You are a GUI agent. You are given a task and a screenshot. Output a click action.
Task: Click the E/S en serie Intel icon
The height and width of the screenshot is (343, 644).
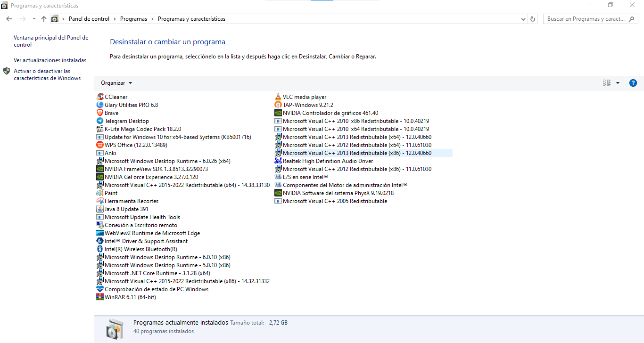278,177
